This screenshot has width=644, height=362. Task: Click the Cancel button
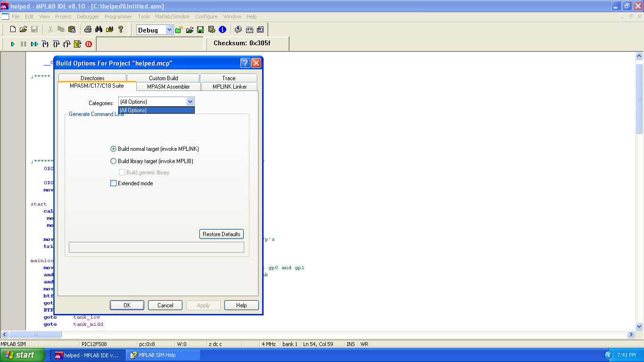pos(165,305)
